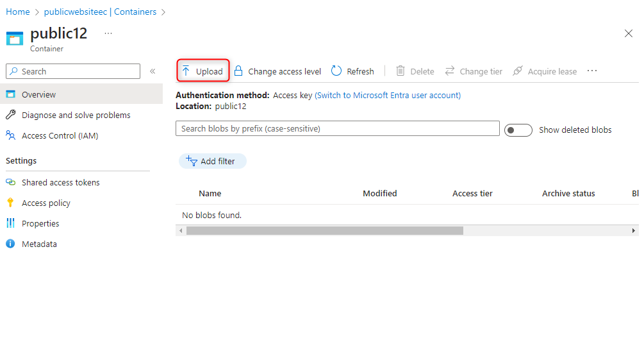The image size is (644, 349).
Task: Open Access Control (IAM) page
Action: [x=60, y=136]
